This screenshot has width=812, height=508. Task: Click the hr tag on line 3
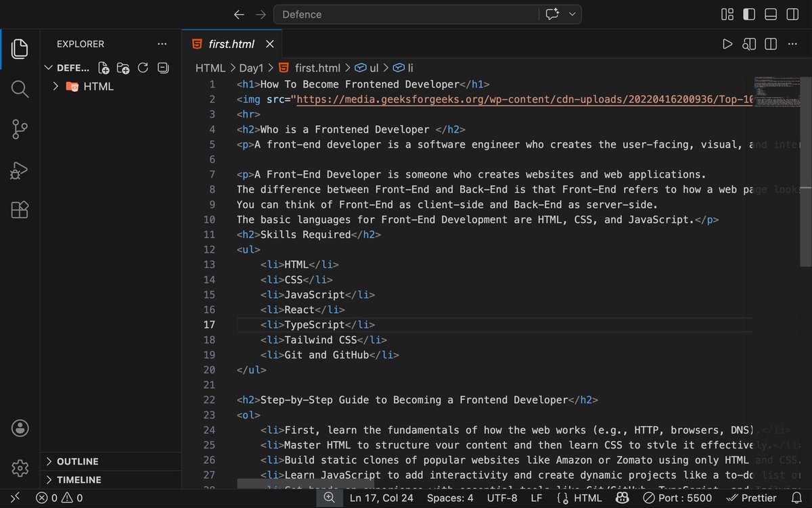pyautogui.click(x=249, y=114)
